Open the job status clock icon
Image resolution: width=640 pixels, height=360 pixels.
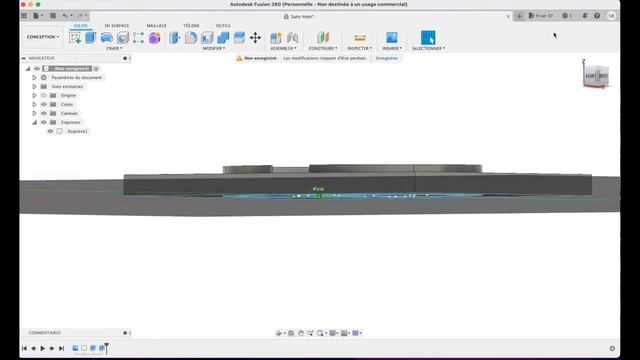[x=565, y=16]
